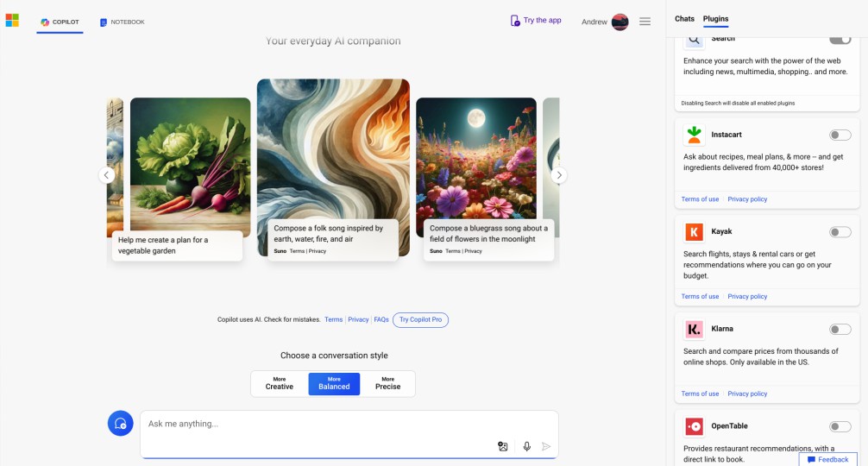Choose More Precise conversation style

[x=387, y=383]
